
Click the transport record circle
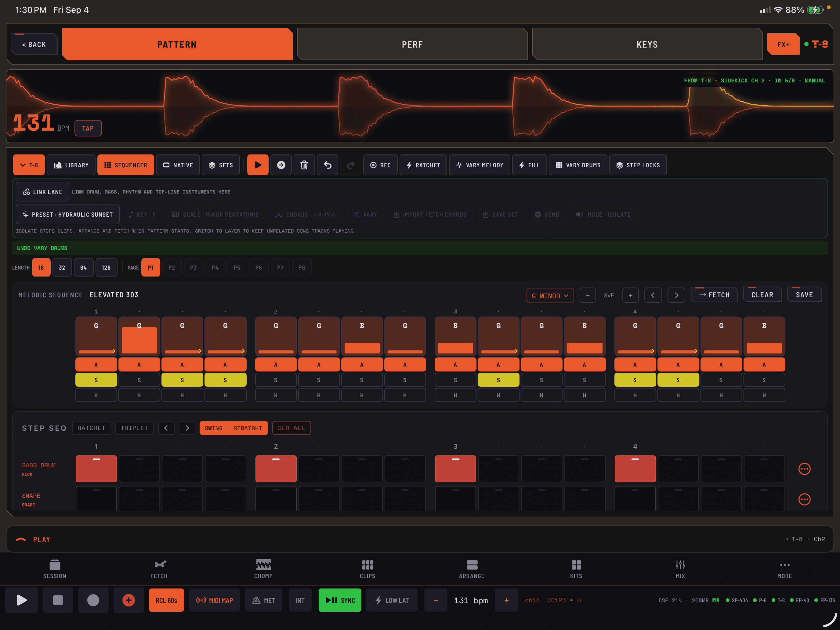coord(93,600)
